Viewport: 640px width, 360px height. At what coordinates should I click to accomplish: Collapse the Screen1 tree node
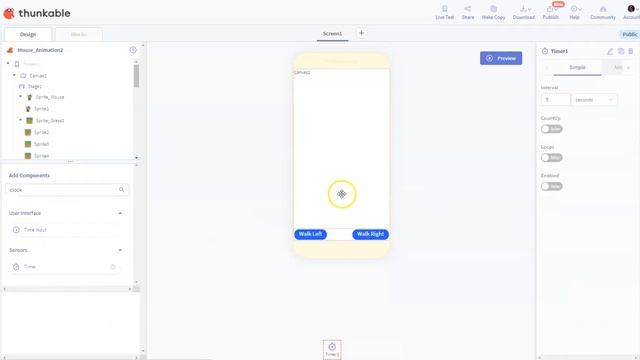coord(8,64)
